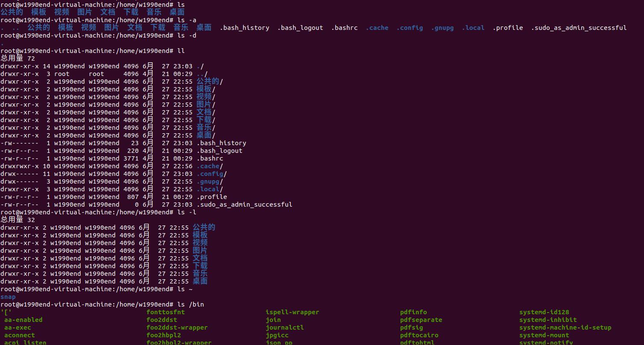
Task: Click '下载/' with trailing slash in ll listing
Action: 206,120
